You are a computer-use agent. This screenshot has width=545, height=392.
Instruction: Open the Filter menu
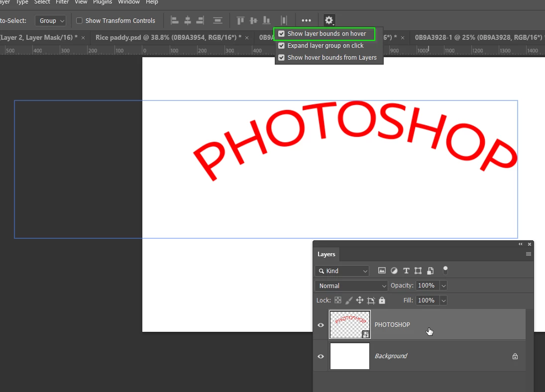[62, 2]
